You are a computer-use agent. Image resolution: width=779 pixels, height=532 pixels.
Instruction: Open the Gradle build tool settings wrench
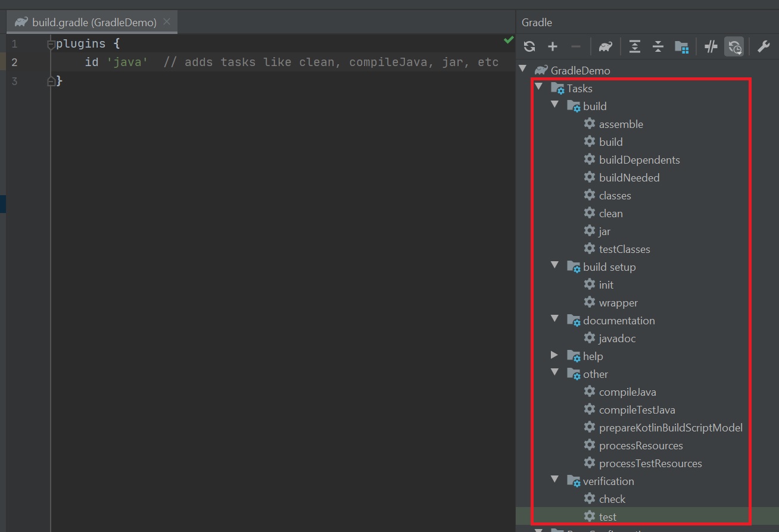764,47
